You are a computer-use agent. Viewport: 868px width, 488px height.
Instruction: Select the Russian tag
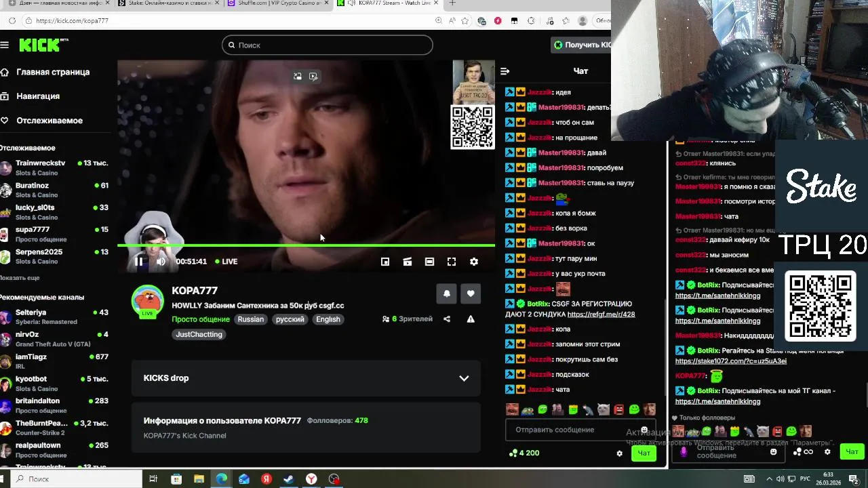[251, 319]
